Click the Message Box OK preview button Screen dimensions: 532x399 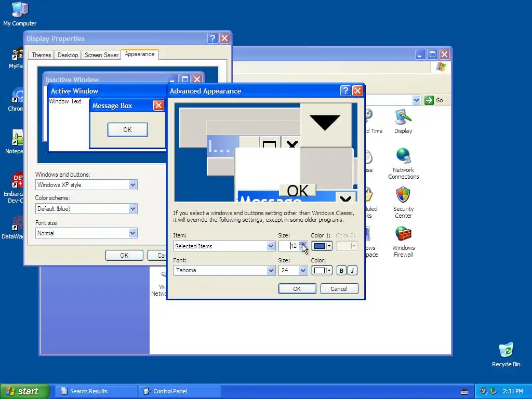[x=128, y=129]
